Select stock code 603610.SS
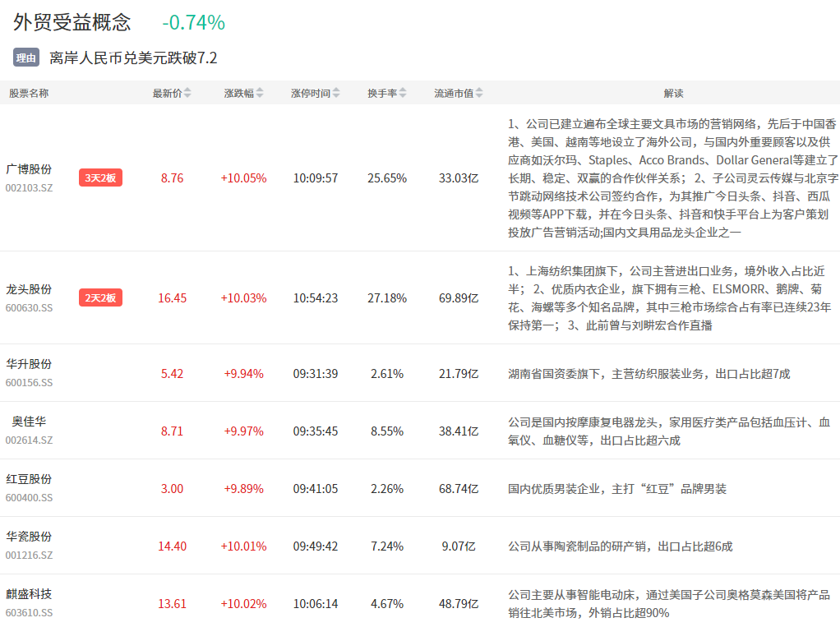 coord(29,612)
